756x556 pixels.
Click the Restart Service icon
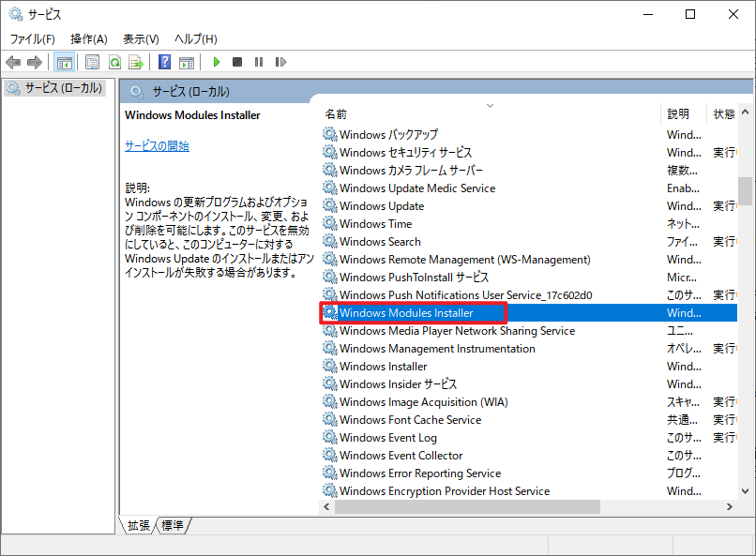coord(280,62)
